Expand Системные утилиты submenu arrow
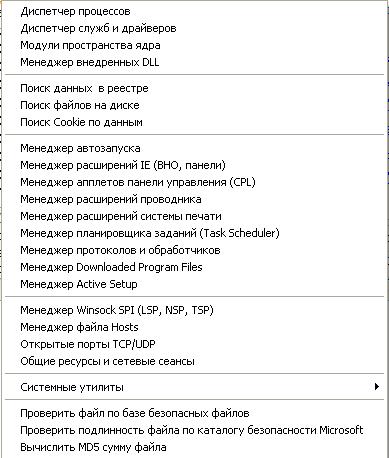Viewport: 389px width, 458px height. (377, 387)
